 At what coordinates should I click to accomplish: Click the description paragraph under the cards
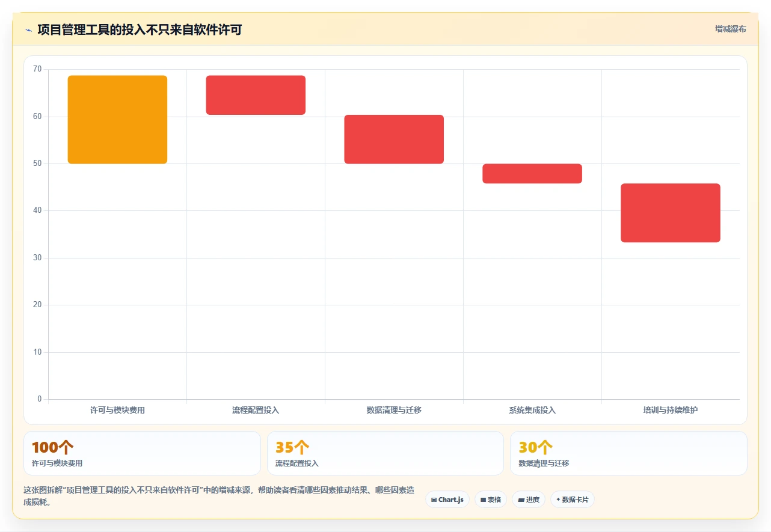tap(219, 496)
